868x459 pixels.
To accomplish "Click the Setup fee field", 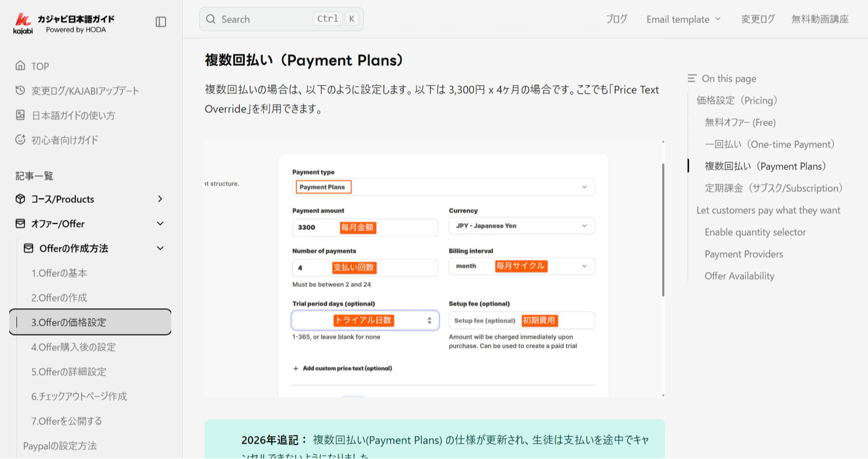I will (x=522, y=321).
